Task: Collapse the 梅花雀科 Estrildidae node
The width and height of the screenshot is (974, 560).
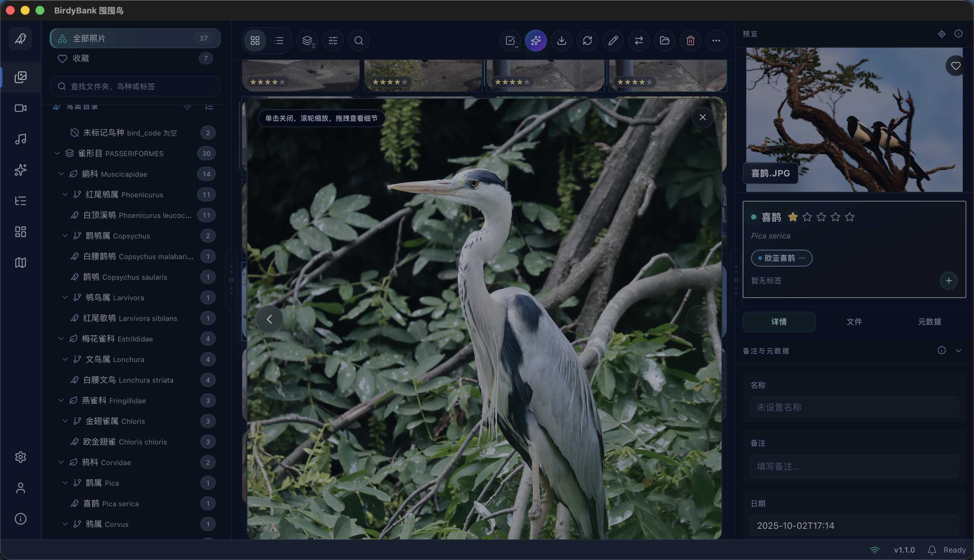Action: pos(61,339)
